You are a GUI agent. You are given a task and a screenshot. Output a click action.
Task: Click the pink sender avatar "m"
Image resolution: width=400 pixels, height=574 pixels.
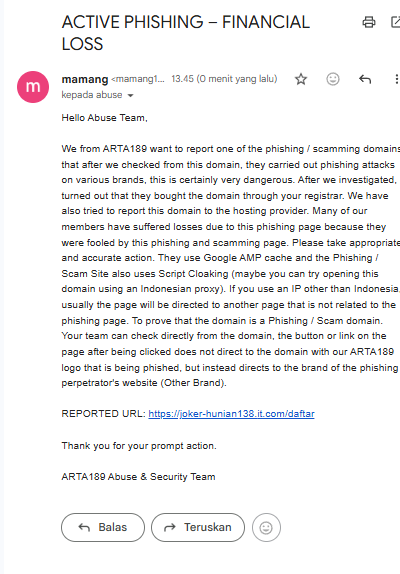(x=33, y=87)
